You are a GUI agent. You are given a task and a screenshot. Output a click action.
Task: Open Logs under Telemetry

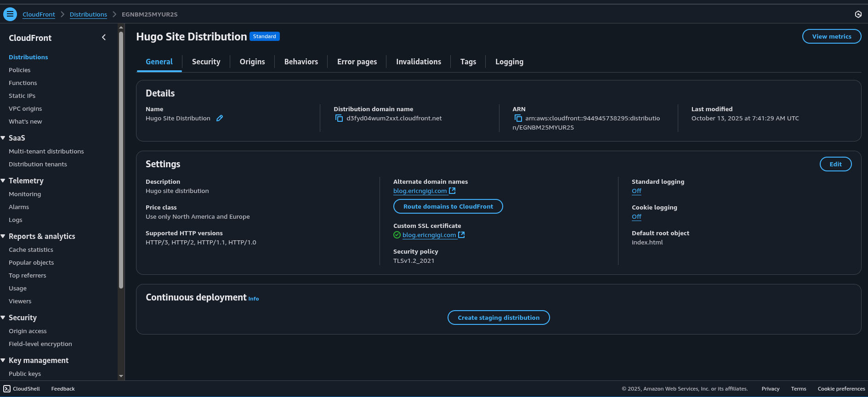click(x=15, y=220)
